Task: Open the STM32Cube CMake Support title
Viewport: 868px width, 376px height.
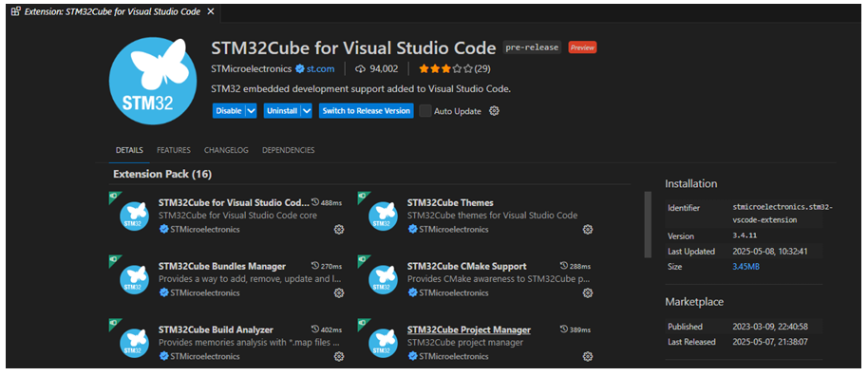Action: pos(466,267)
